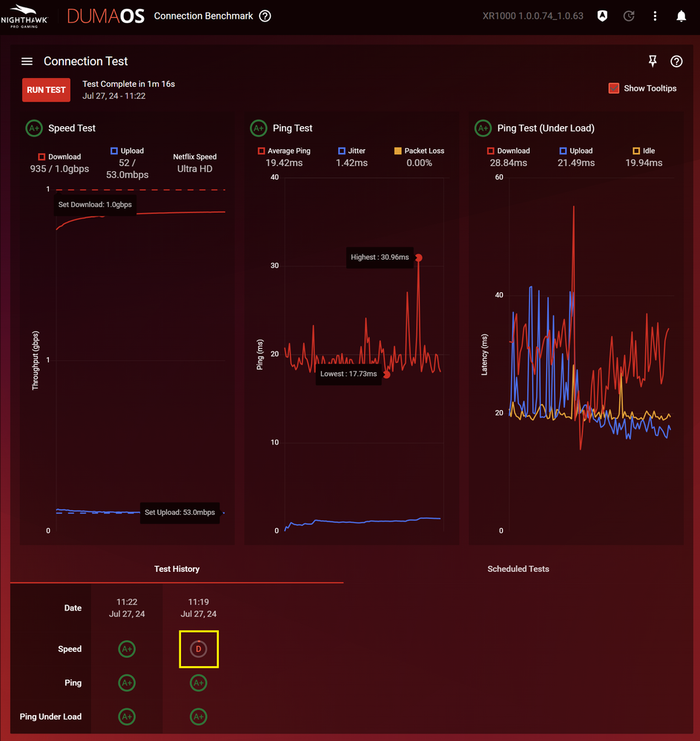Click the Packet Loss legend item

point(398,151)
